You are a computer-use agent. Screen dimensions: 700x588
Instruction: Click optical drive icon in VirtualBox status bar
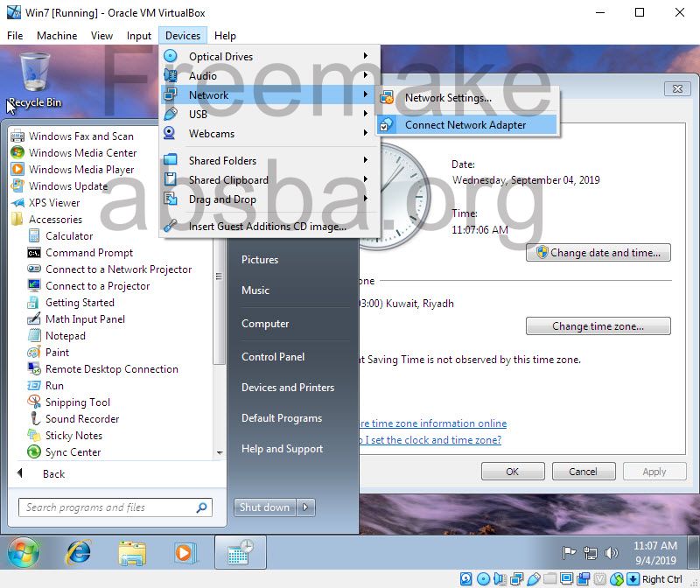click(x=484, y=579)
